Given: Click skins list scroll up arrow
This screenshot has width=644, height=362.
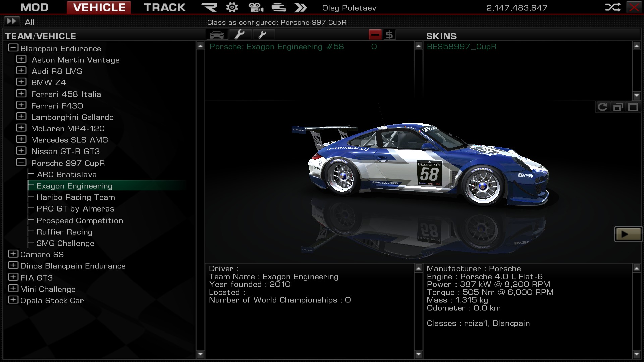Looking at the screenshot, I should pos(636,46).
